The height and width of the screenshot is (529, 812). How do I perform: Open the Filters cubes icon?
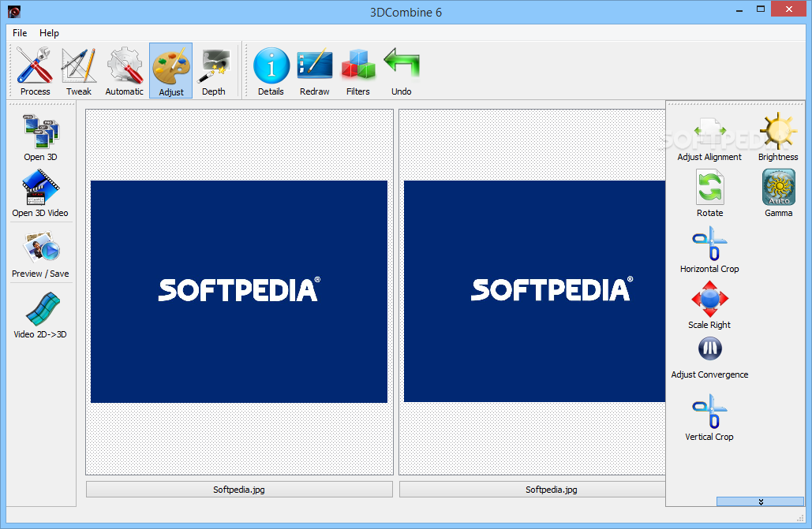(357, 71)
